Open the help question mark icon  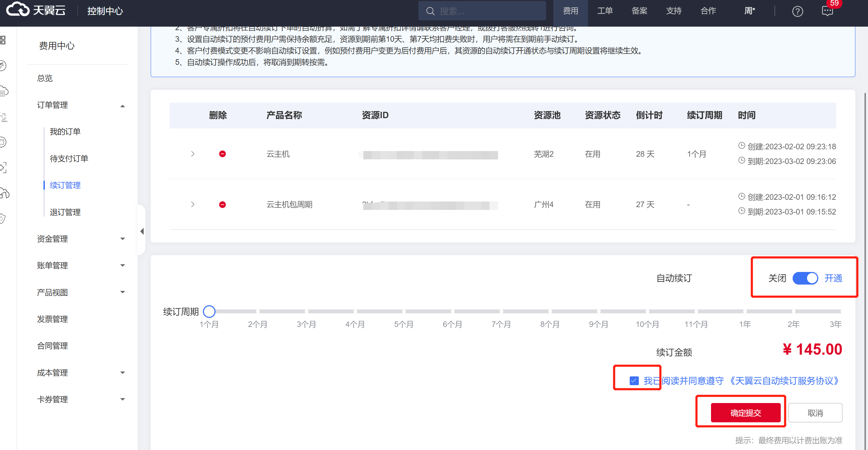797,11
